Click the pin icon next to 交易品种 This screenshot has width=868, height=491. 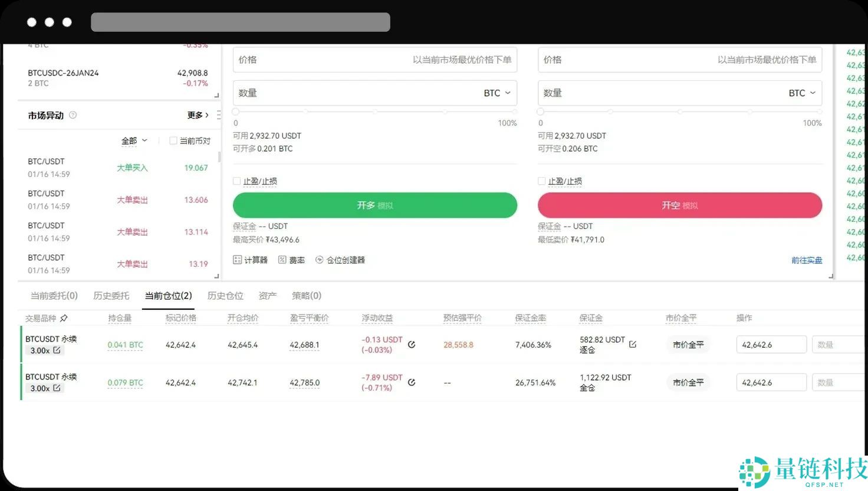click(x=65, y=317)
